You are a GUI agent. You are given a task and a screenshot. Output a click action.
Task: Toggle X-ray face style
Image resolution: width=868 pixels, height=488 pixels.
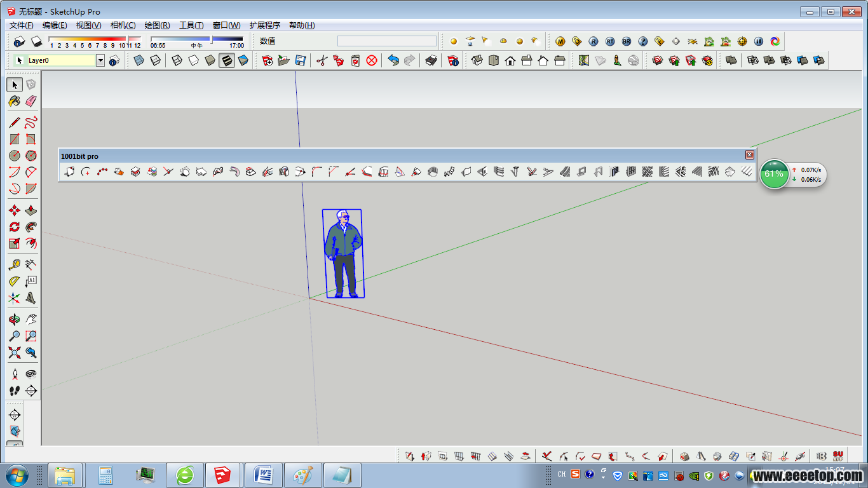(x=139, y=60)
